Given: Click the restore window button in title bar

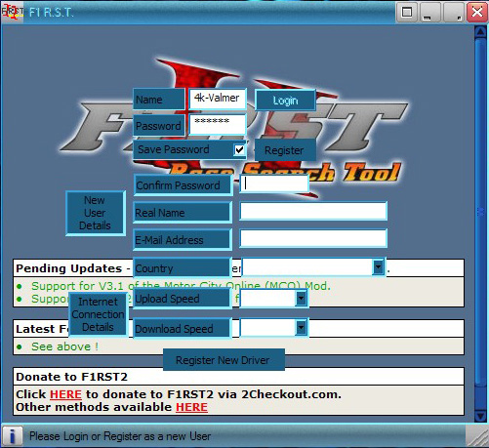Looking at the screenshot, I should click(407, 13).
